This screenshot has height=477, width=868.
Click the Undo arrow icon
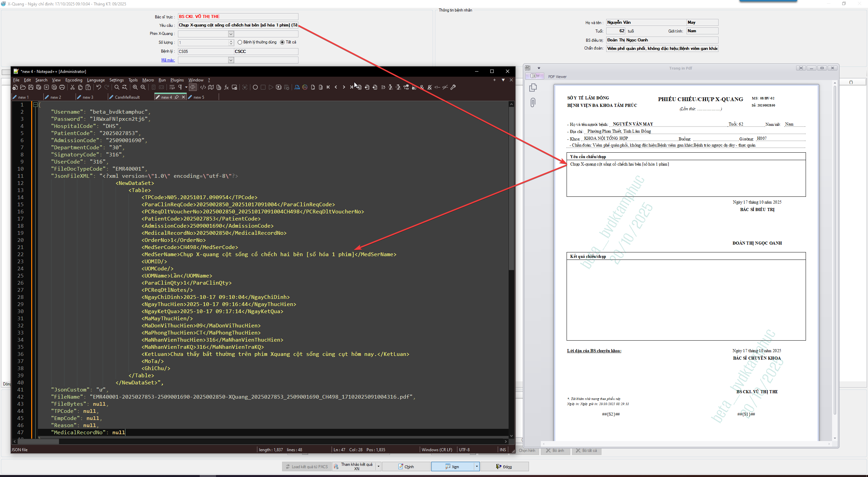[99, 87]
